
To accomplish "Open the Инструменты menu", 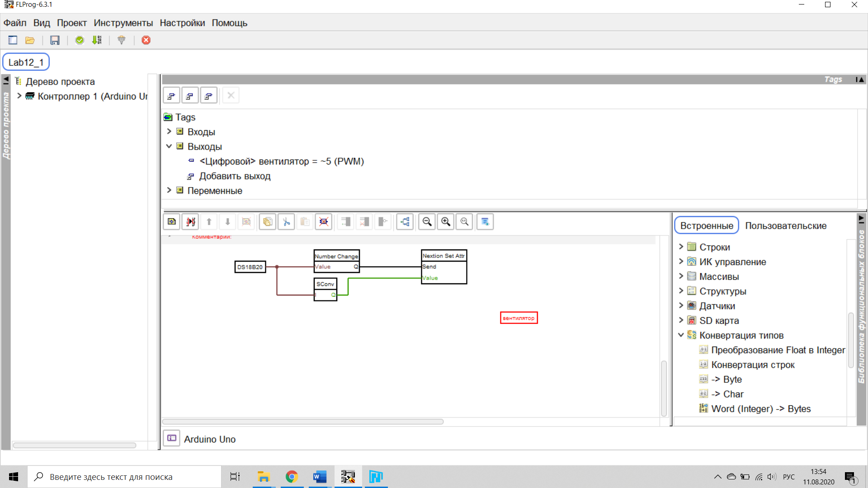I will [123, 23].
